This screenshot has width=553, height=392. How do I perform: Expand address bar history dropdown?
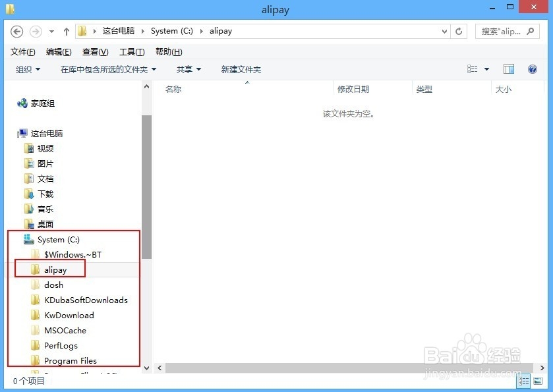tap(444, 32)
